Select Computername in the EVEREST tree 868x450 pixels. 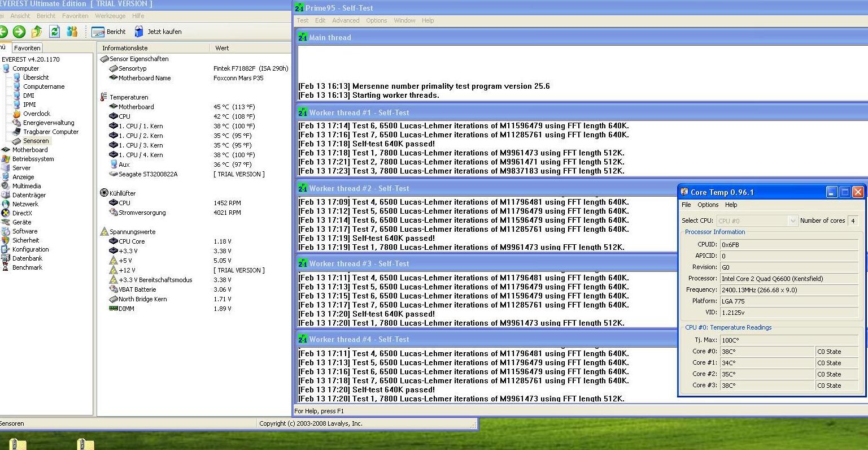pyautogui.click(x=43, y=86)
